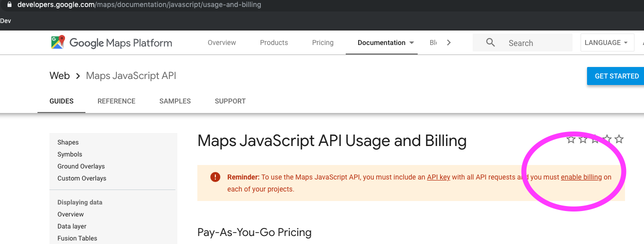Open Overview under Displaying data
The width and height of the screenshot is (644, 244).
tap(70, 214)
